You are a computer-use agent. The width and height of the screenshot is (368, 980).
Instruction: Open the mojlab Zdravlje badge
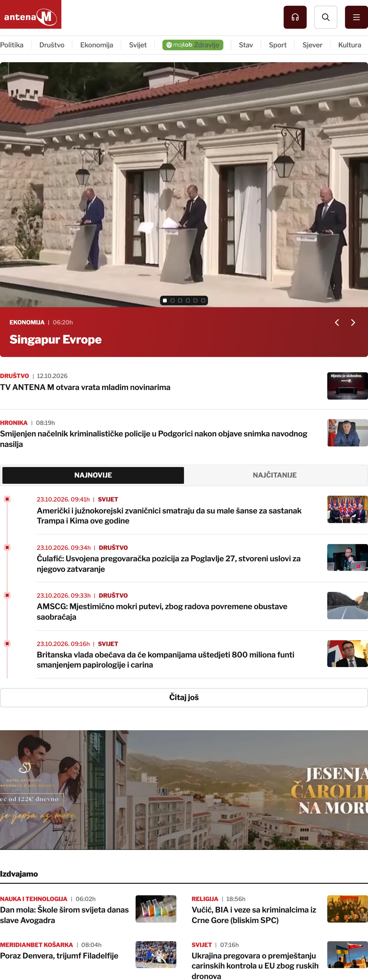193,45
